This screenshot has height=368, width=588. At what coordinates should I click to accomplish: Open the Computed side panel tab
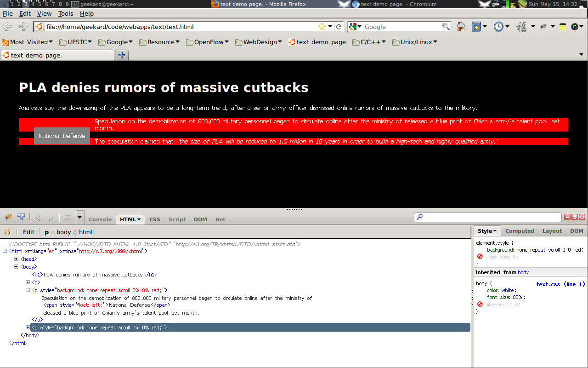tap(520, 231)
